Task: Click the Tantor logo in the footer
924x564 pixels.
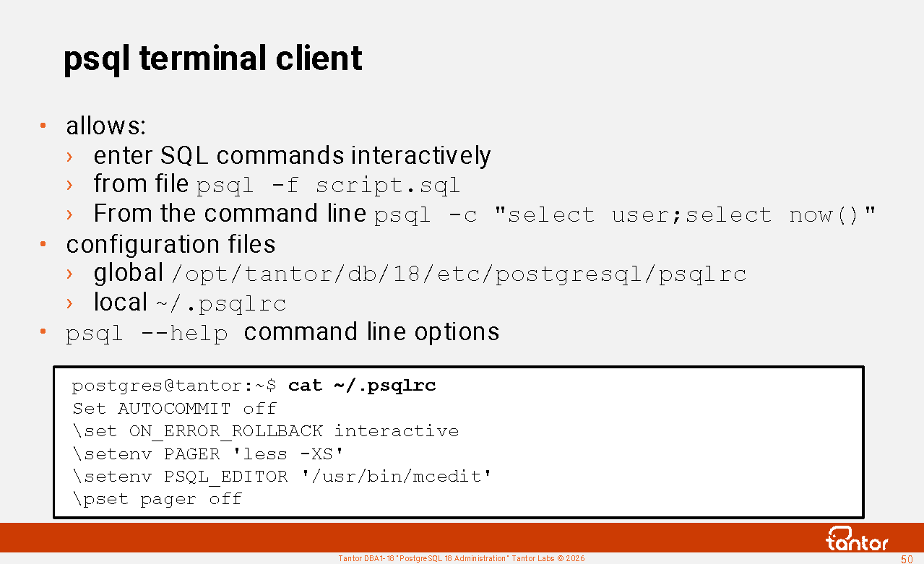Action: [857, 539]
